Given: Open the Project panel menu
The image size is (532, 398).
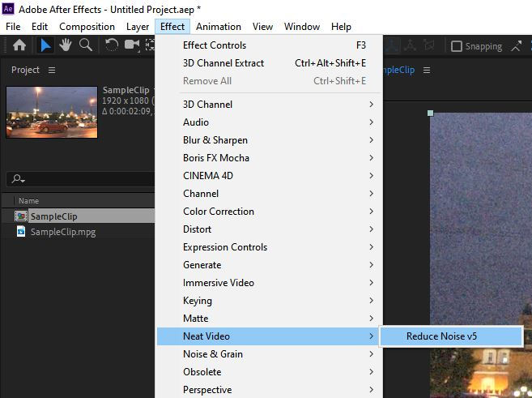Looking at the screenshot, I should (52, 71).
